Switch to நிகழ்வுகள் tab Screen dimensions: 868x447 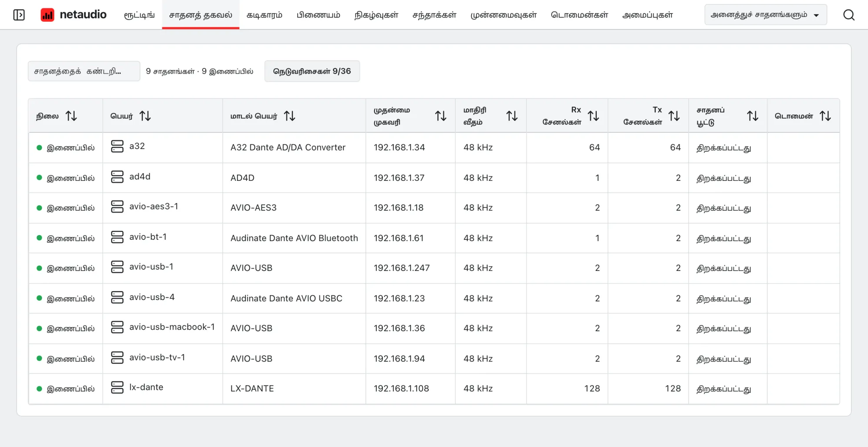tap(376, 15)
